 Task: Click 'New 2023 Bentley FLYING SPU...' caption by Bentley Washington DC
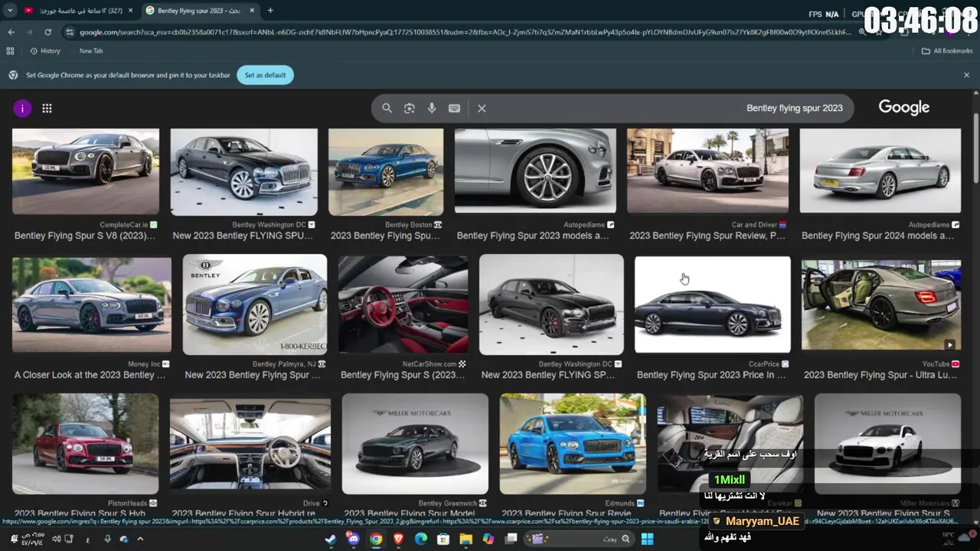pos(243,236)
